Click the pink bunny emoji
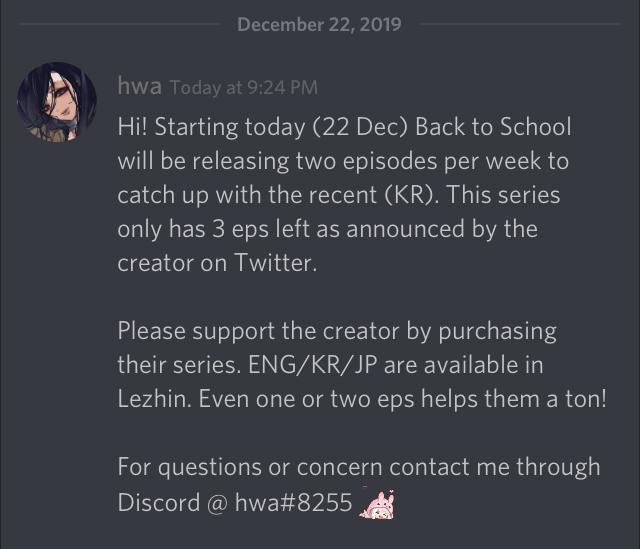Image resolution: width=640 pixels, height=549 pixels. [x=377, y=504]
